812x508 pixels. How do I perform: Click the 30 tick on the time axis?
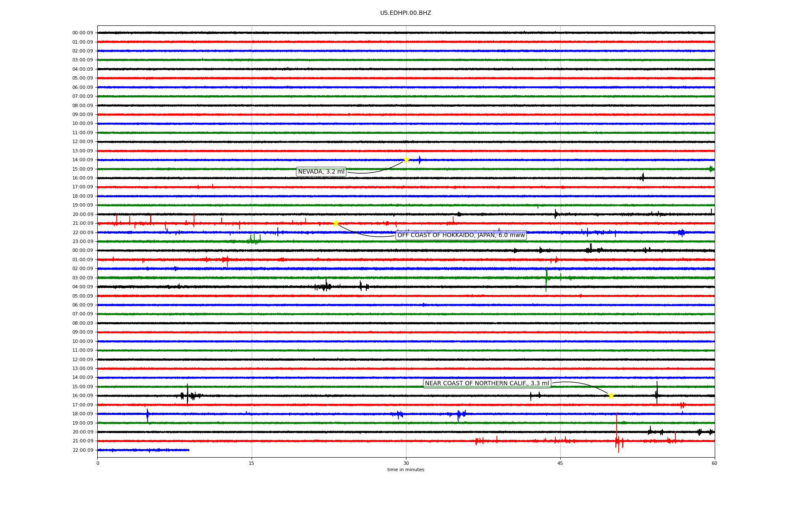(x=406, y=463)
